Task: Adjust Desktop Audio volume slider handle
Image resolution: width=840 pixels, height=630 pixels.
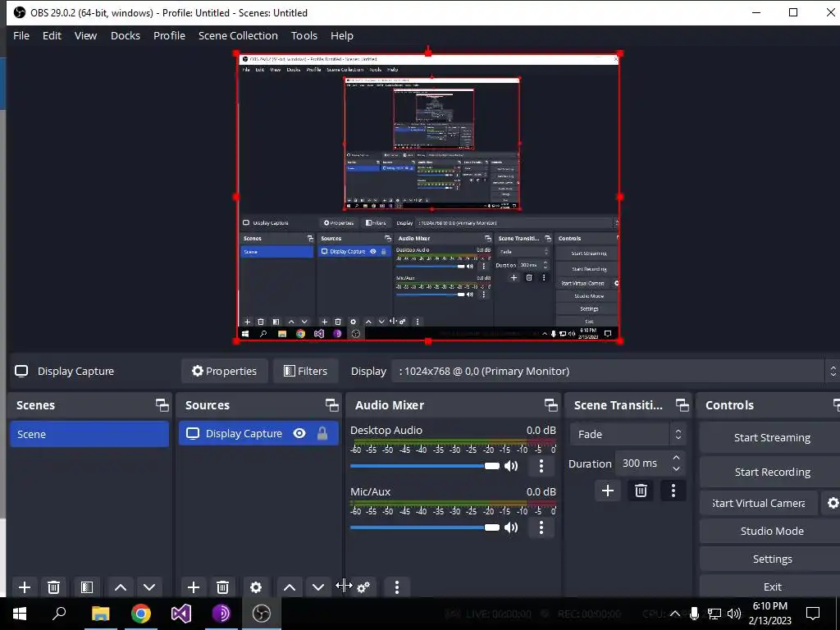Action: [492, 466]
